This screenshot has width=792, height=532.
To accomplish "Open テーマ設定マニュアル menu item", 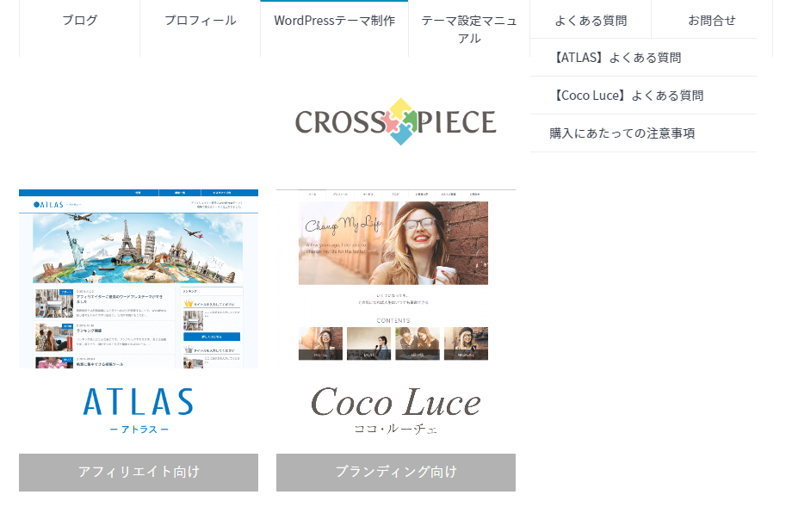I will pyautogui.click(x=468, y=28).
